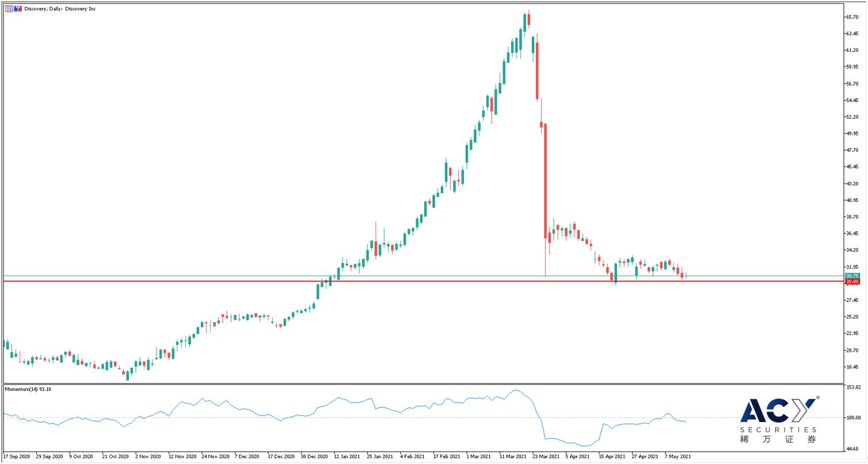Click the 100.00 momentum scale value
The width and height of the screenshot is (868, 464).
click(854, 418)
